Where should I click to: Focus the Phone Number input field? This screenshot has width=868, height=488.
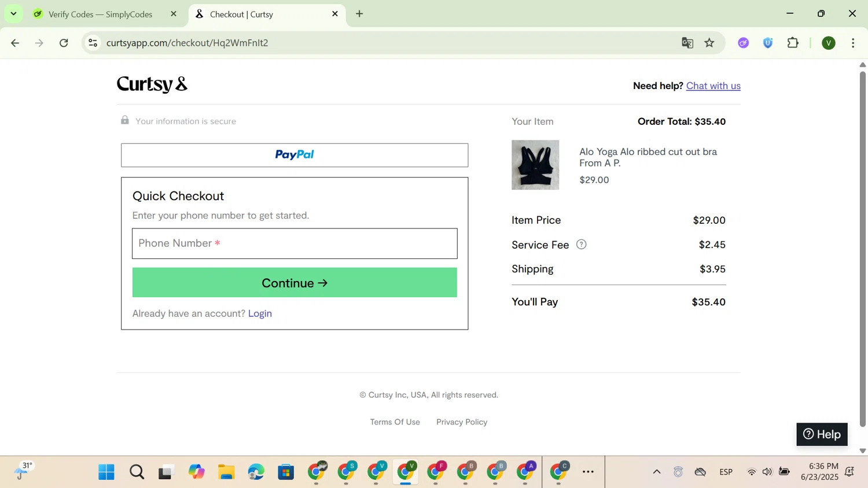click(295, 243)
